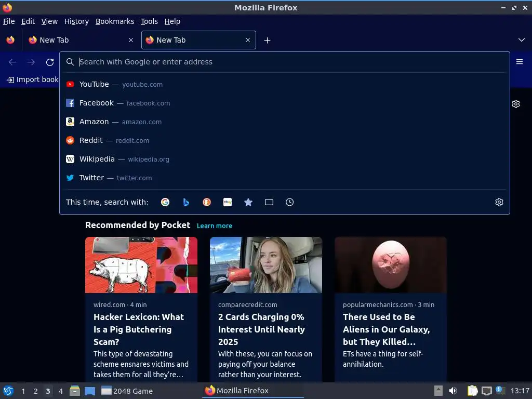The height and width of the screenshot is (399, 532).
Task: Search this time with Google icon
Action: [x=165, y=202]
